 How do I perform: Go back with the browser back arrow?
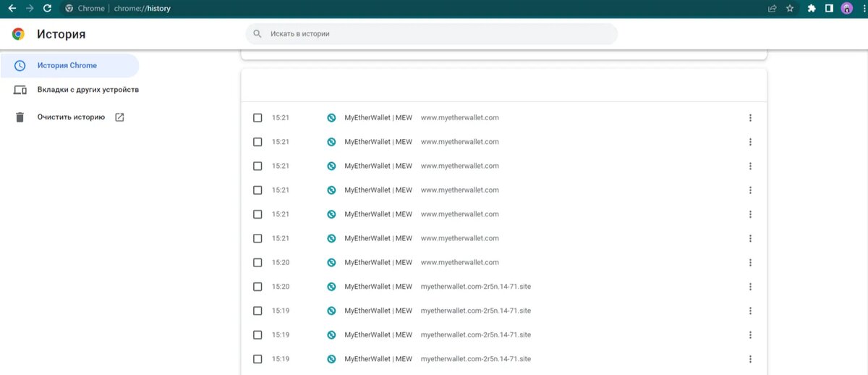pyautogui.click(x=12, y=9)
